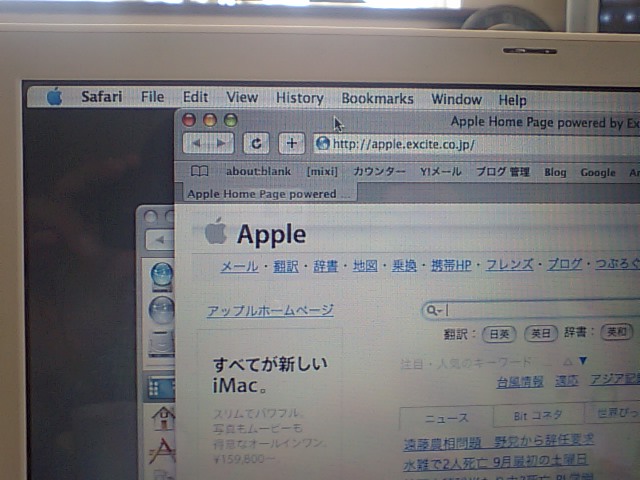Open the Help menu
This screenshot has width=640, height=480.
coord(513,100)
